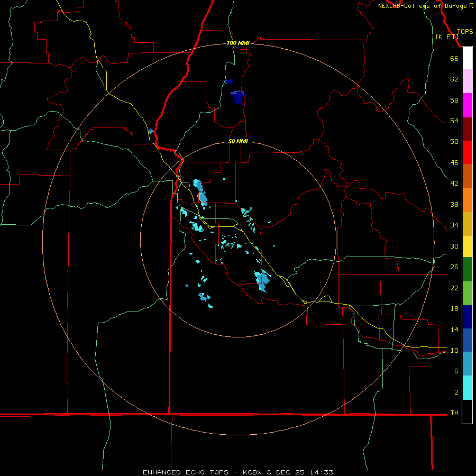Click the legend value '34'

pyautogui.click(x=454, y=225)
